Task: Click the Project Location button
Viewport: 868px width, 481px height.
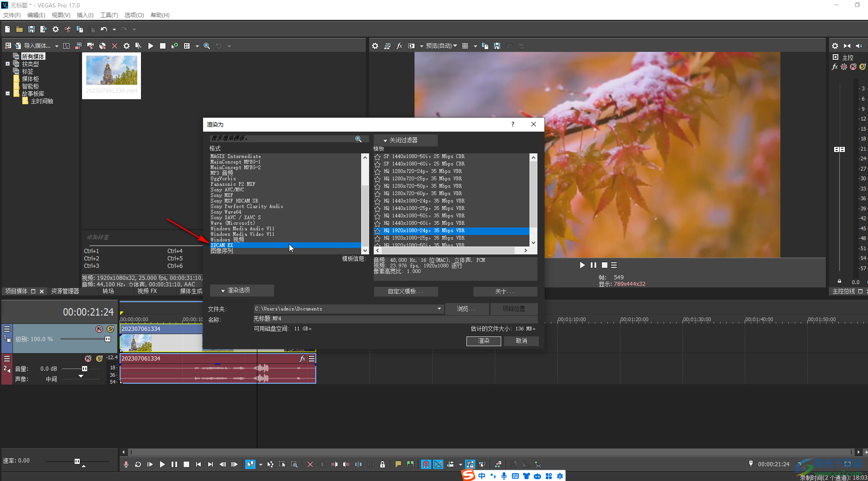Action: [x=514, y=309]
